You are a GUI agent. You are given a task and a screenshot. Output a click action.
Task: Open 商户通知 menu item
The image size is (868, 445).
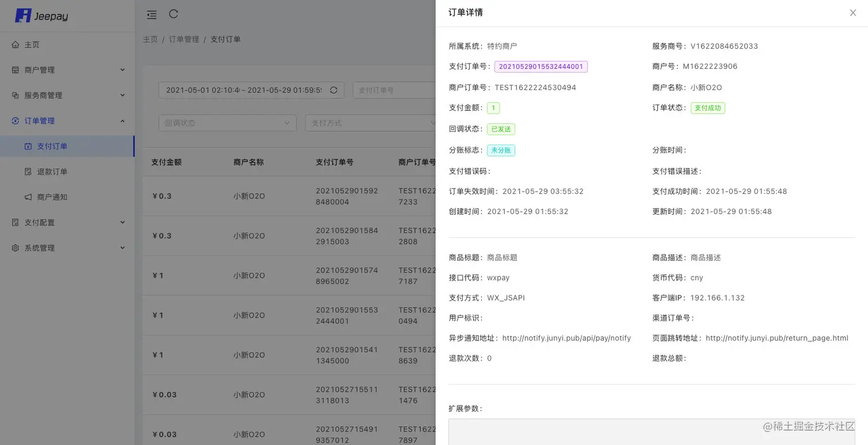[67, 197]
